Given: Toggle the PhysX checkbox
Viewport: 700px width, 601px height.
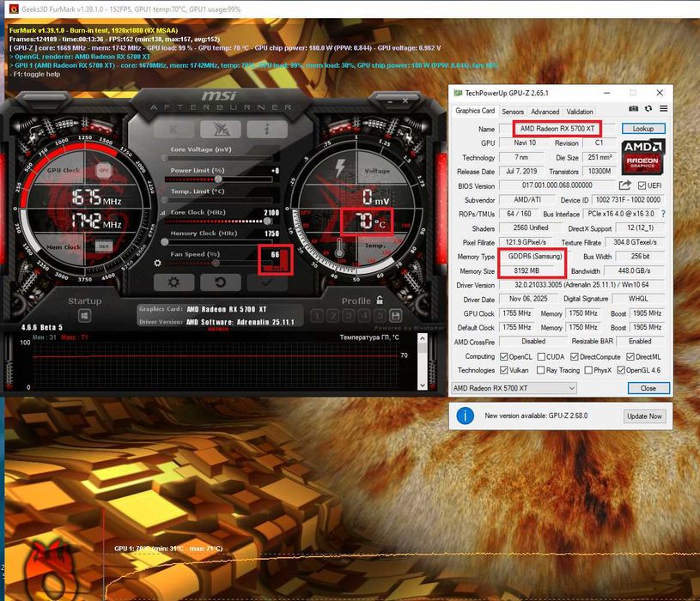Looking at the screenshot, I should [x=588, y=370].
